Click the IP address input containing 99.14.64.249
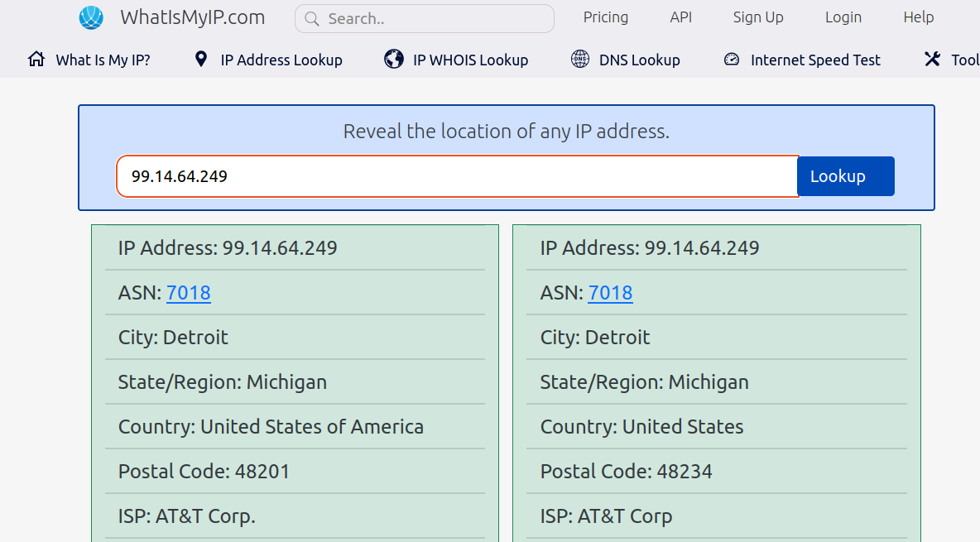Viewport: 980px width, 542px height. (x=458, y=176)
